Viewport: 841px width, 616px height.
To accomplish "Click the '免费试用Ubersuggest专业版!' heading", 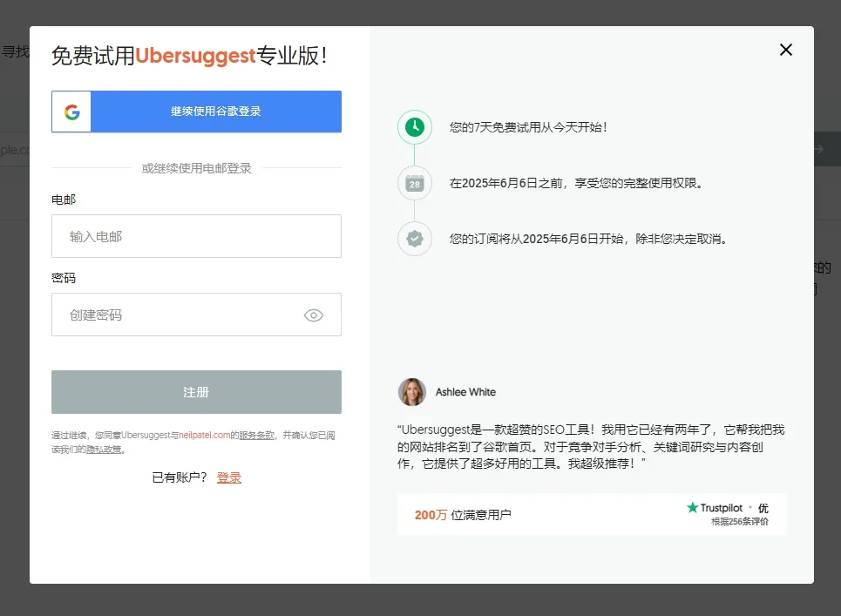I will [x=189, y=56].
